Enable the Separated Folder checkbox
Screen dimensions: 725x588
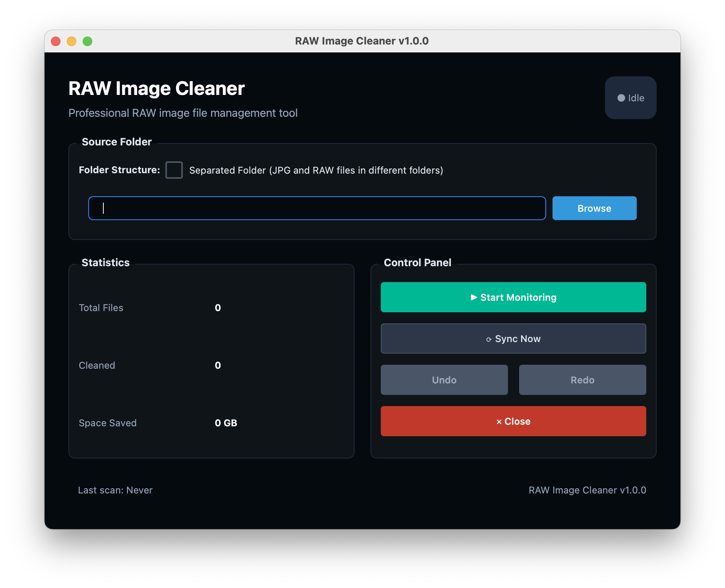[174, 170]
